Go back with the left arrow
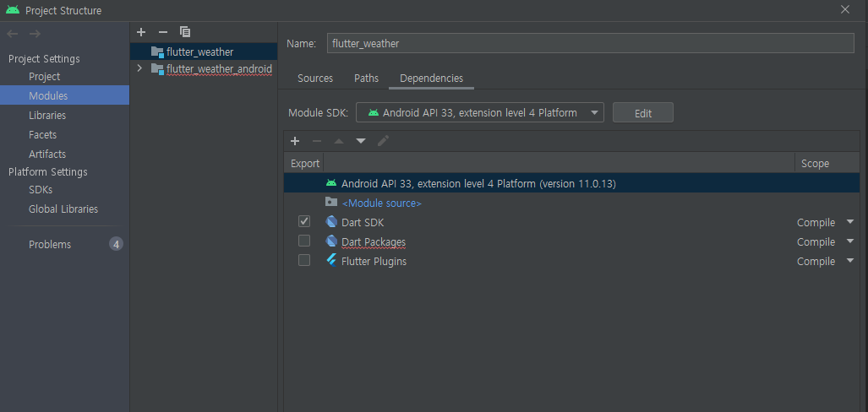868x412 pixels. coord(12,34)
